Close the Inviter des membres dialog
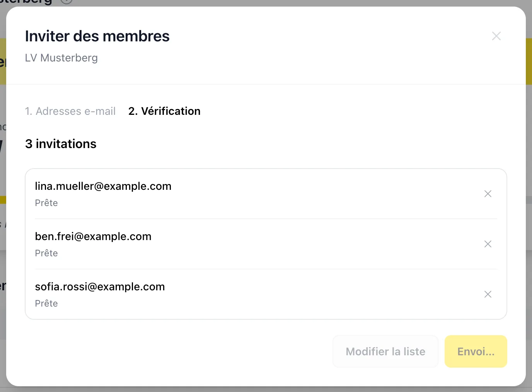 (x=496, y=36)
